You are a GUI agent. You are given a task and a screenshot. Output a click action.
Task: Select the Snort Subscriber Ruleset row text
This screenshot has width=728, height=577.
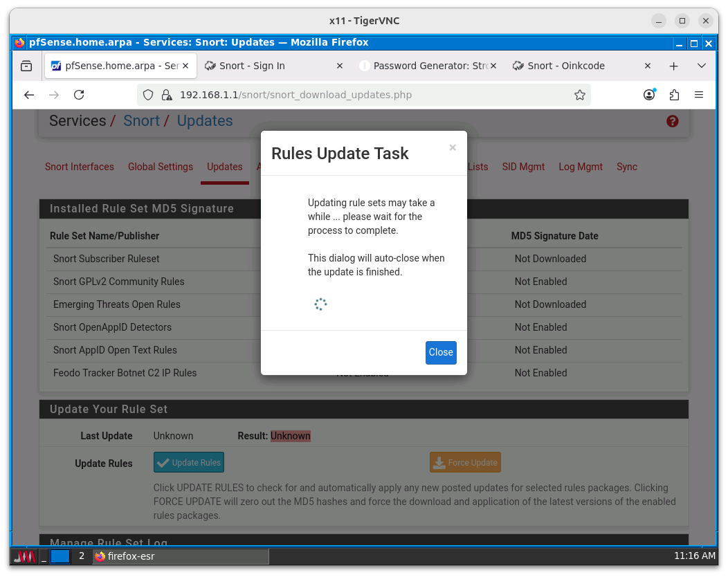tap(107, 259)
